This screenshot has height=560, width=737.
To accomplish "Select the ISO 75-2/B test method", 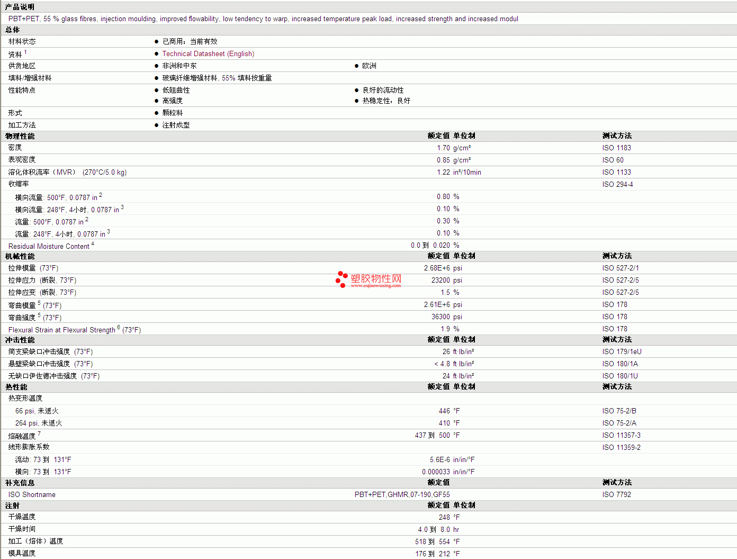I will pyautogui.click(x=619, y=411).
